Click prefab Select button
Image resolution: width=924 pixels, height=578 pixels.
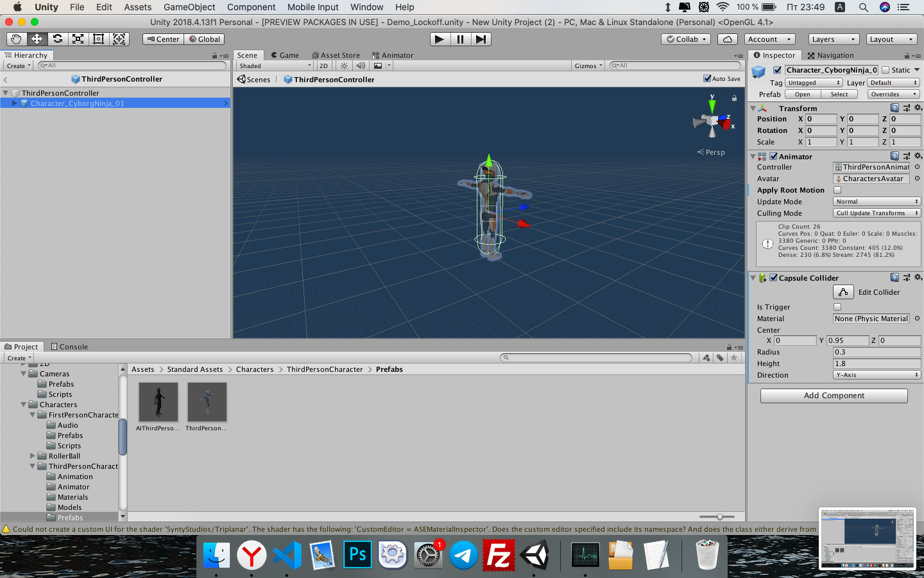[839, 94]
